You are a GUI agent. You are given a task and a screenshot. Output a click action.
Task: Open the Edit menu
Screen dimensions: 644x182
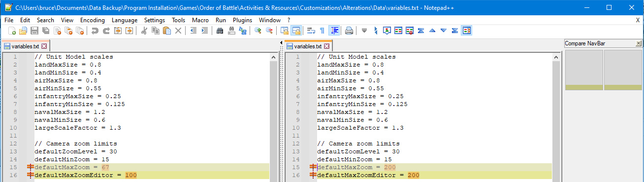[25, 20]
